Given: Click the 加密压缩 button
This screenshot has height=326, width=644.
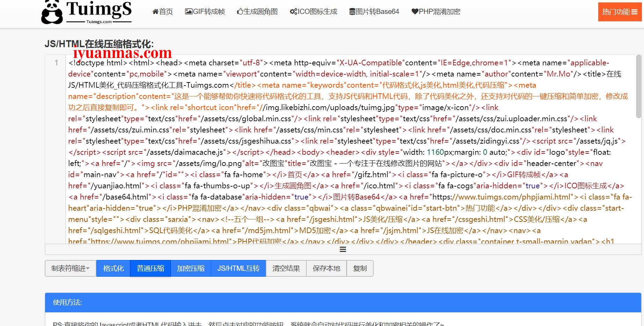Looking at the screenshot, I should [x=191, y=268].
